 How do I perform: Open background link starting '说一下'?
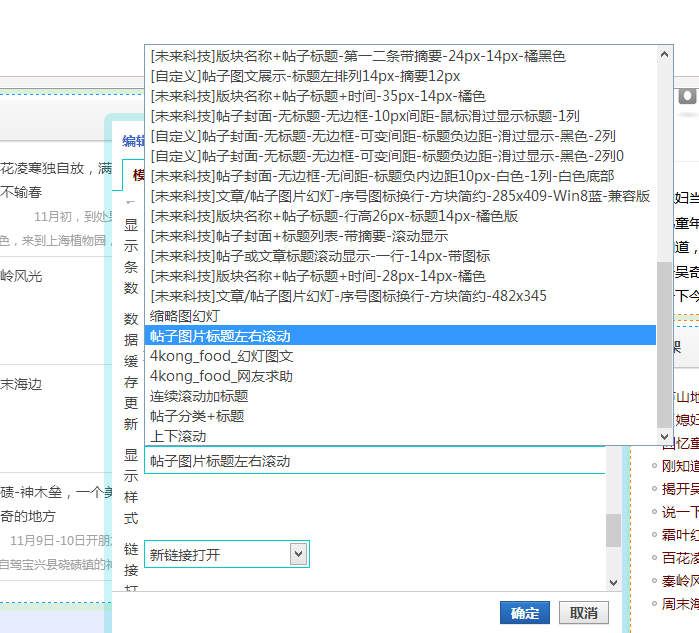(x=680, y=512)
